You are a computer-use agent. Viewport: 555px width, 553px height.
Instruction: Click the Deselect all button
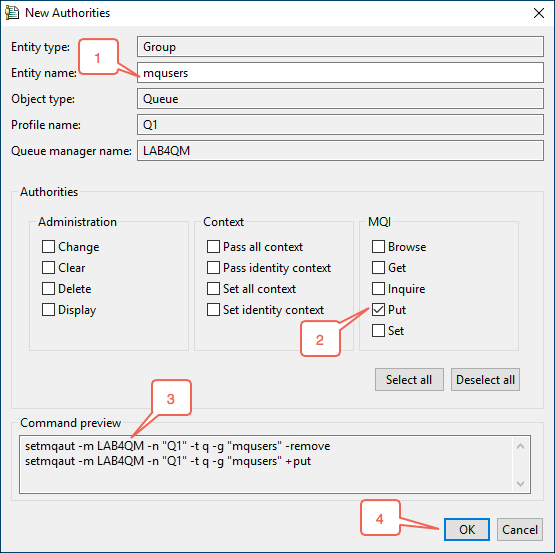pyautogui.click(x=485, y=380)
